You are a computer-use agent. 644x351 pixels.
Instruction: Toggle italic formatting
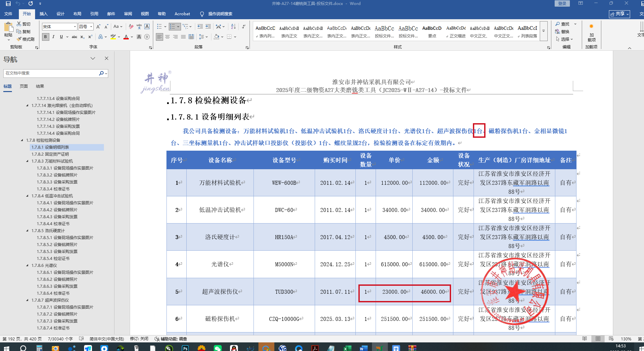[53, 37]
